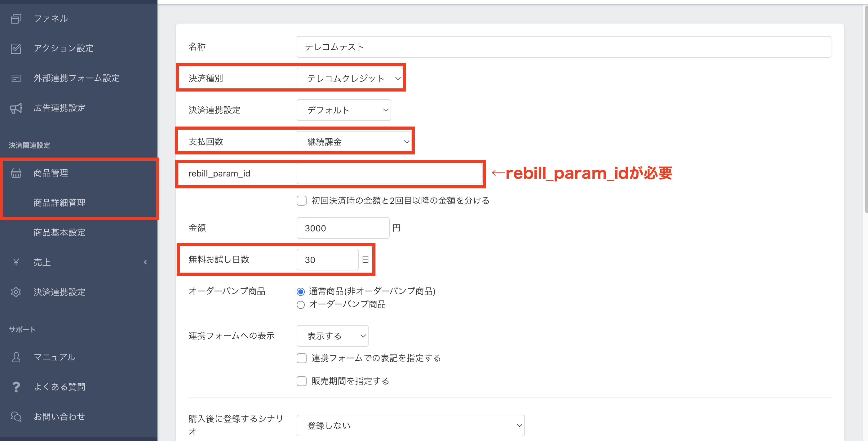
Task: Click the 商品管理 basket icon
Action: pos(16,173)
